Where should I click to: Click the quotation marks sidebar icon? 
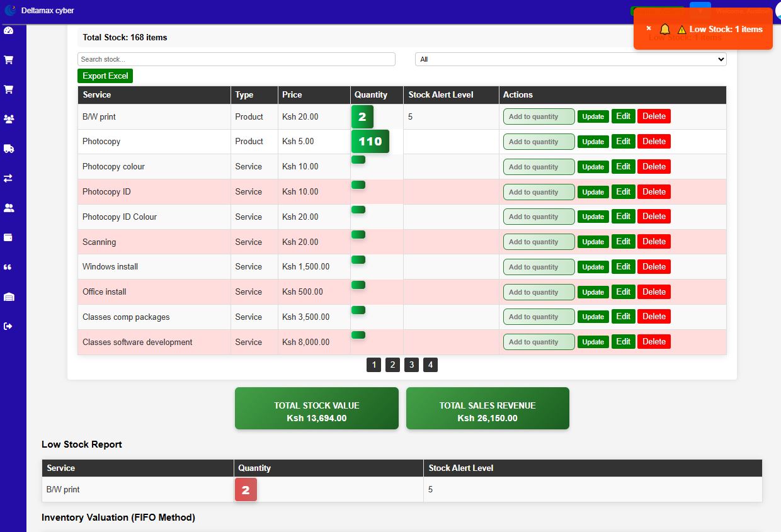click(x=8, y=267)
